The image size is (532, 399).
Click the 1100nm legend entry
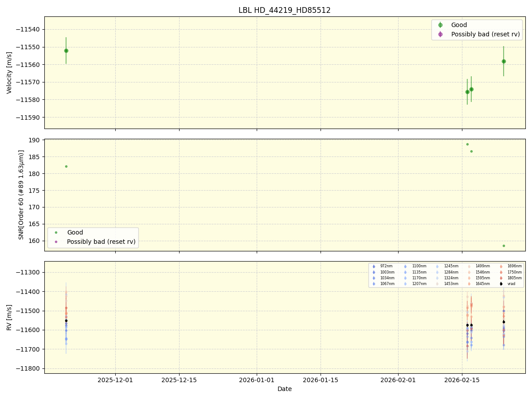tap(419, 266)
